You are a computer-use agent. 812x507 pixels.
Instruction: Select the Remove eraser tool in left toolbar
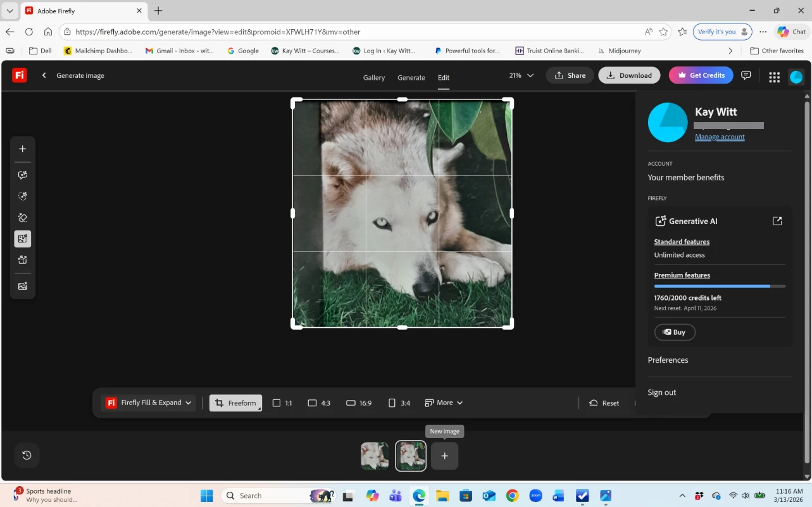(23, 218)
